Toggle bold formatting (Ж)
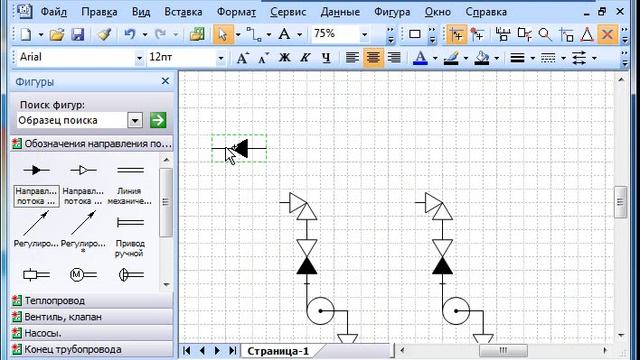The width and height of the screenshot is (640, 360). [x=284, y=58]
